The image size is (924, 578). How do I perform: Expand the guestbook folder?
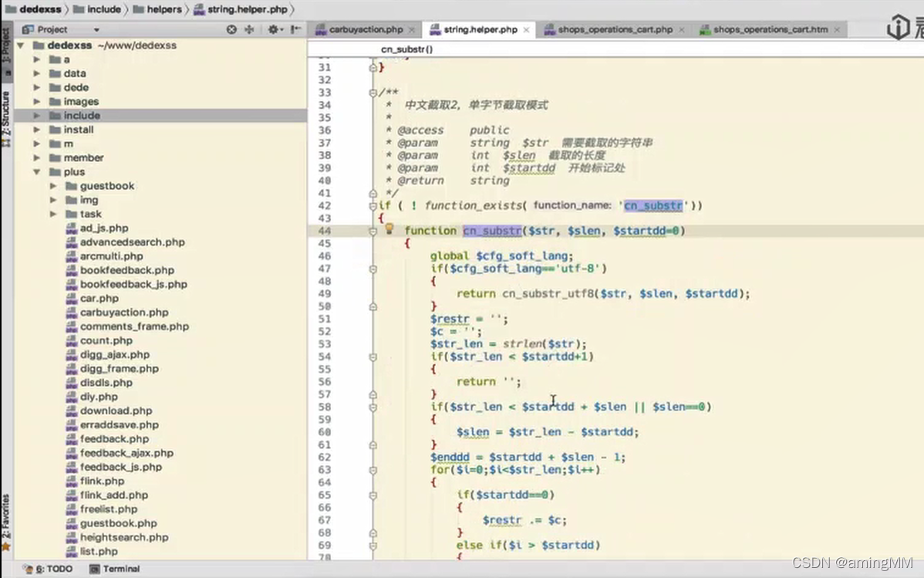coord(53,186)
